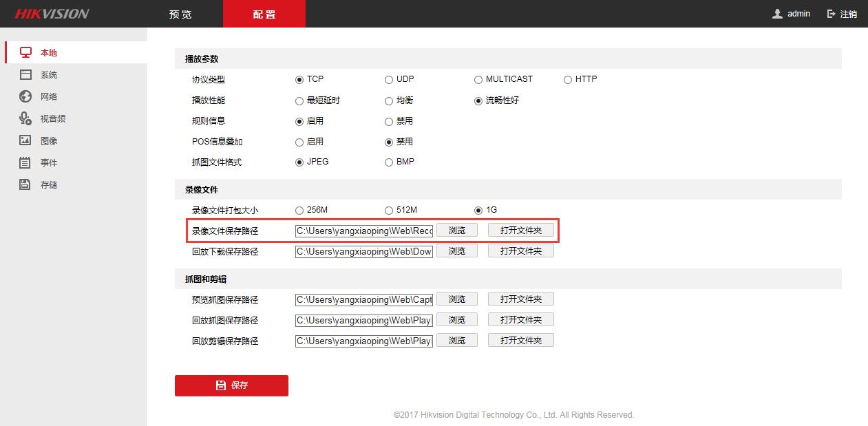Open 事件 settings from the sidebar

point(26,162)
